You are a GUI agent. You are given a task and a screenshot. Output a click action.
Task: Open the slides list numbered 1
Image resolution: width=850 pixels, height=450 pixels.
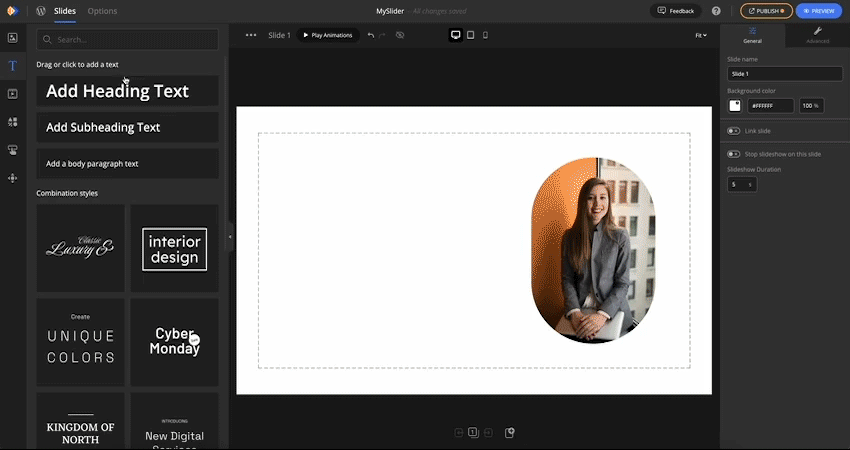pos(473,432)
